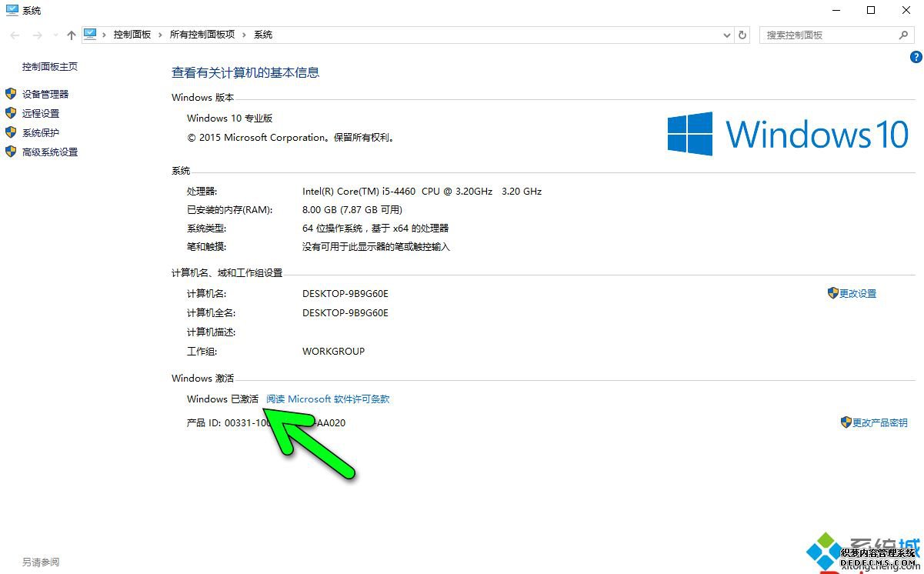Minimize the 系统 window
The height and width of the screenshot is (574, 924).
(836, 11)
